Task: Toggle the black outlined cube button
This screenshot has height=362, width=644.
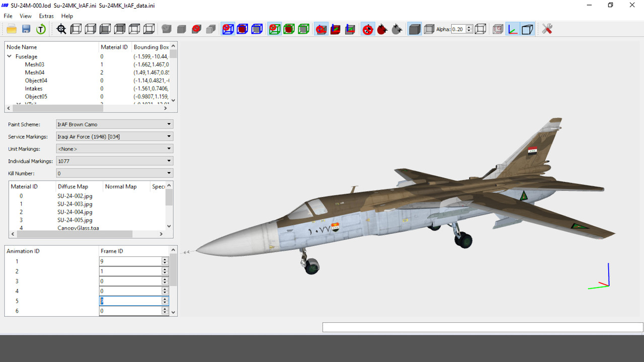Action: [x=527, y=29]
